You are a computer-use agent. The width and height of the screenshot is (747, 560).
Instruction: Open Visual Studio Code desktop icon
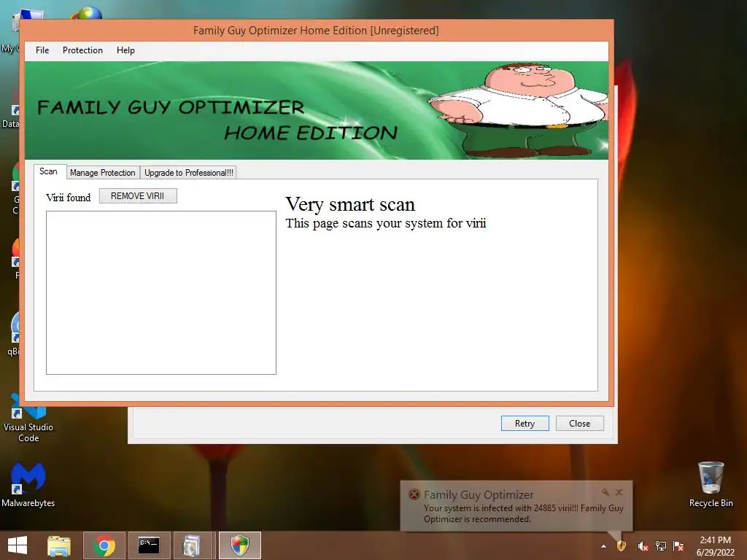point(28,417)
